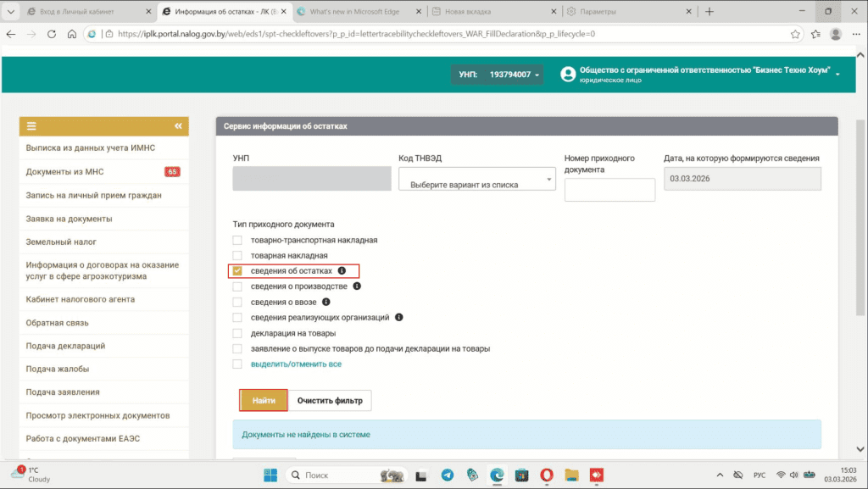Open Обратная связь sidebar link
This screenshot has height=489, width=868.
coord(103,323)
